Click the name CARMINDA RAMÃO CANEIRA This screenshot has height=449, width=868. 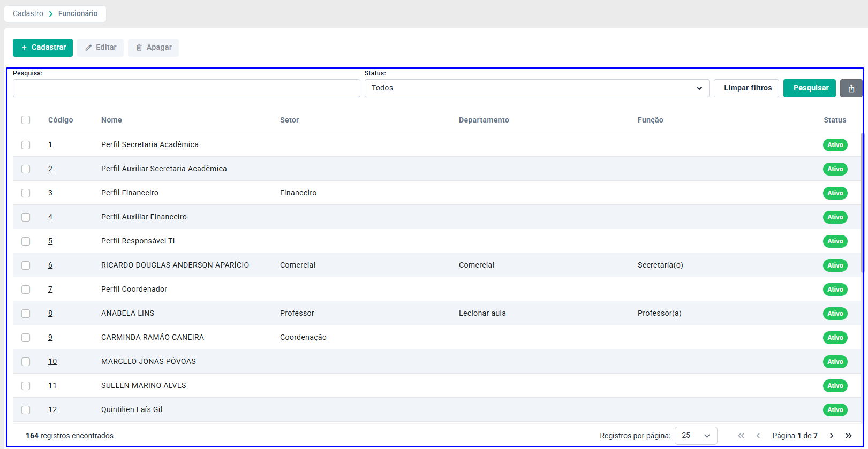(x=153, y=338)
